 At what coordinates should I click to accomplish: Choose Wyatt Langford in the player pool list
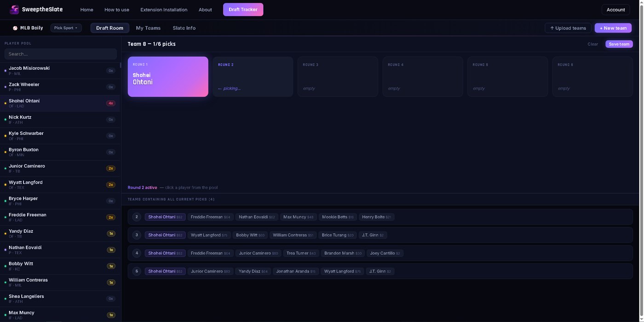60,185
